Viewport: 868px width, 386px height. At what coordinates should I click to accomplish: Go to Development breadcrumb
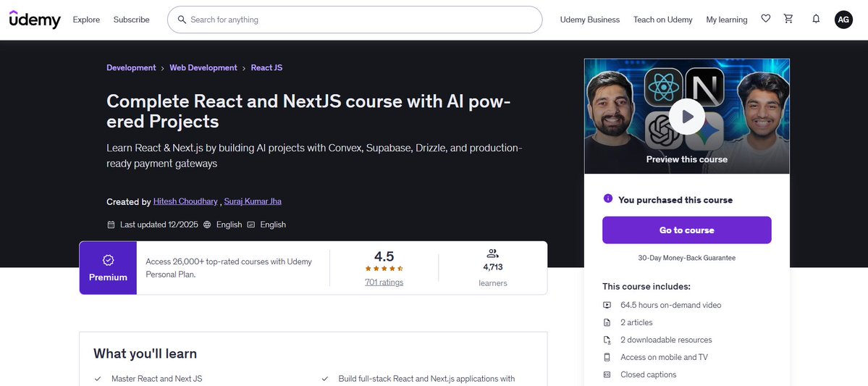[131, 67]
